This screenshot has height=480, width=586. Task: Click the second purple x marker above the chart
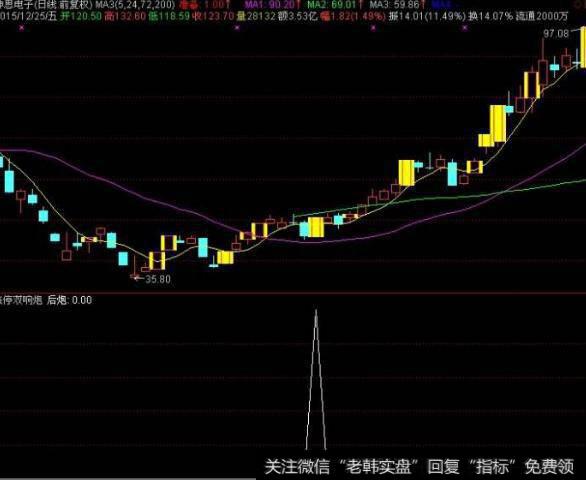click(x=237, y=28)
